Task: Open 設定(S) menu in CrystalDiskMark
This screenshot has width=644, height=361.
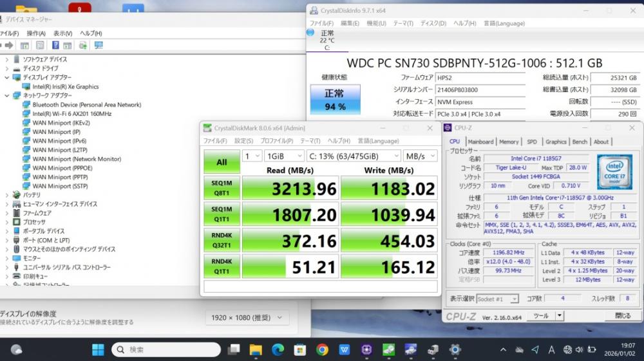Action: tap(243, 141)
